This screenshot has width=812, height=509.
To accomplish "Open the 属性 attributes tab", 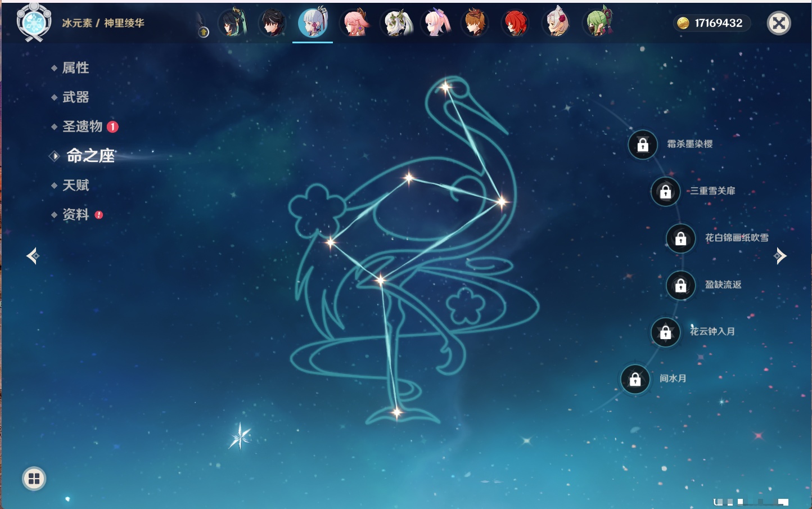I will [75, 68].
